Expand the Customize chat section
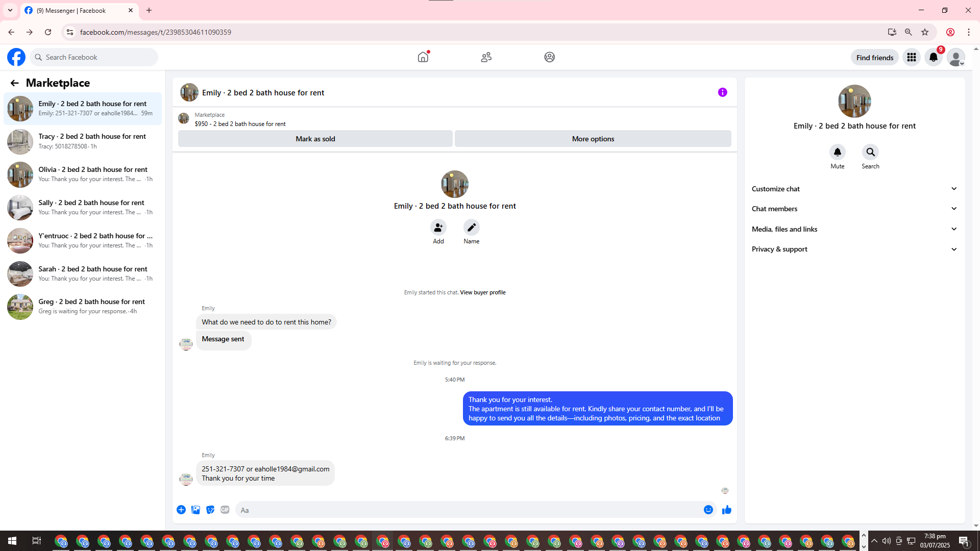 (854, 189)
